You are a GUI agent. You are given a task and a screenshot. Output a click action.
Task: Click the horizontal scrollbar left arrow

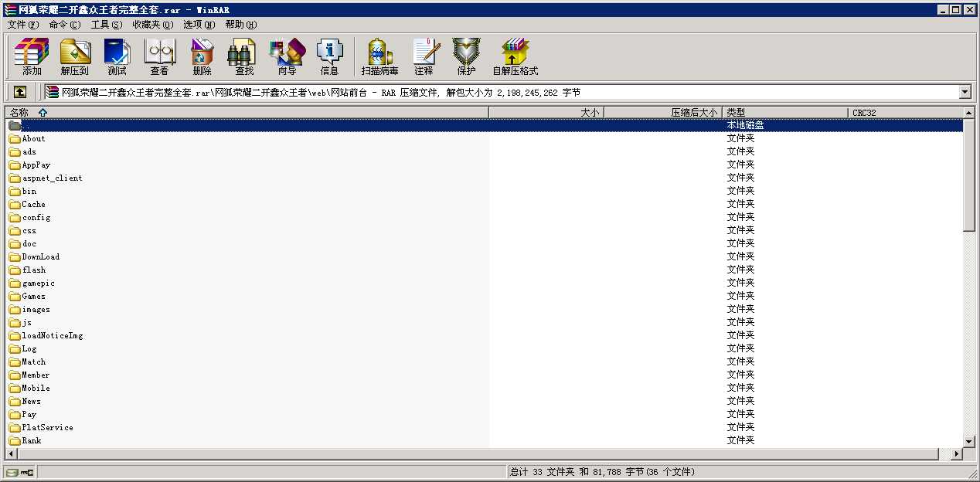pos(12,454)
